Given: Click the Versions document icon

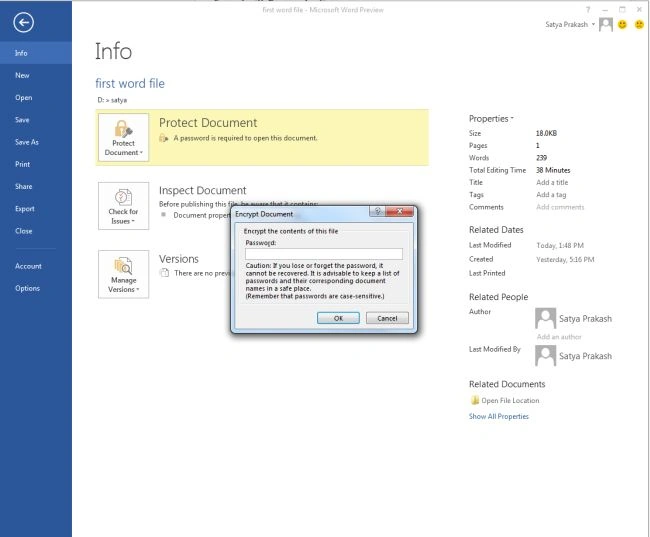Looking at the screenshot, I should (x=165, y=273).
